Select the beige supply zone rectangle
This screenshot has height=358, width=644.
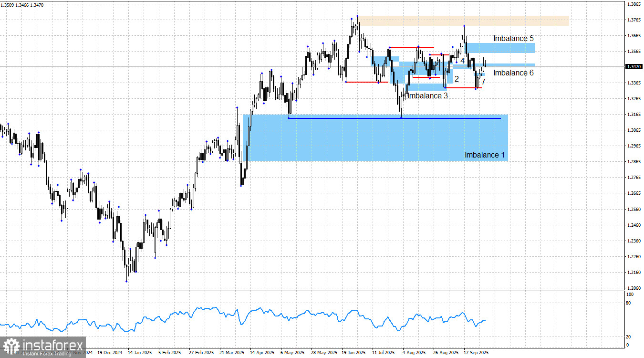[463, 21]
